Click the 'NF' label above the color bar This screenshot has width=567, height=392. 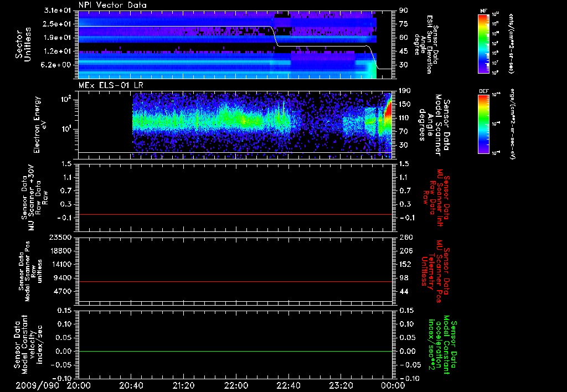tap(483, 11)
